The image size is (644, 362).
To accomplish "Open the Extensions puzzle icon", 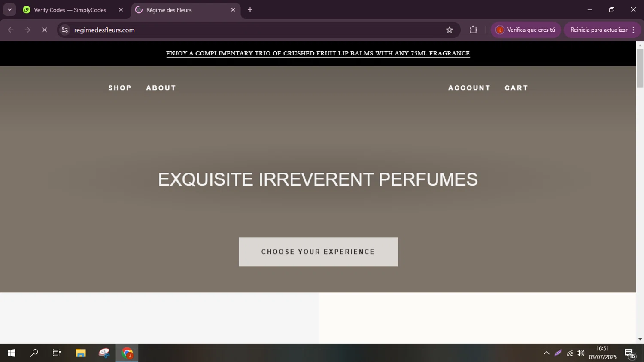I will click(473, 30).
